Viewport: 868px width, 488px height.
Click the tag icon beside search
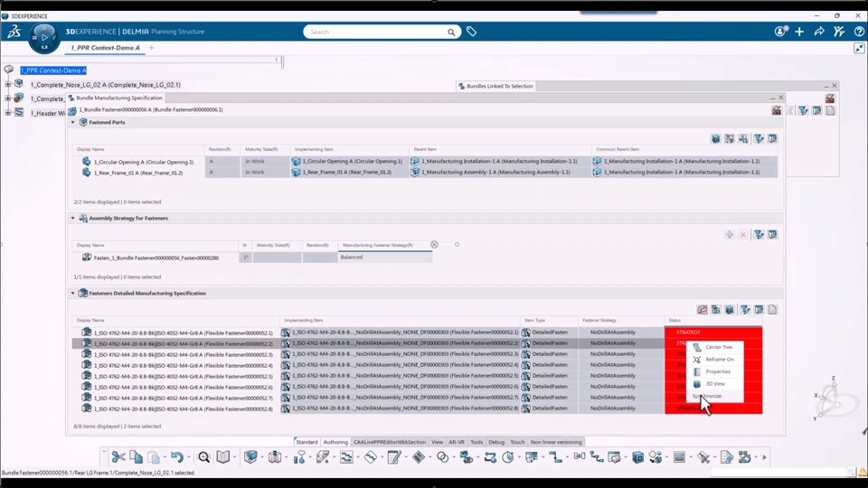pos(471,33)
